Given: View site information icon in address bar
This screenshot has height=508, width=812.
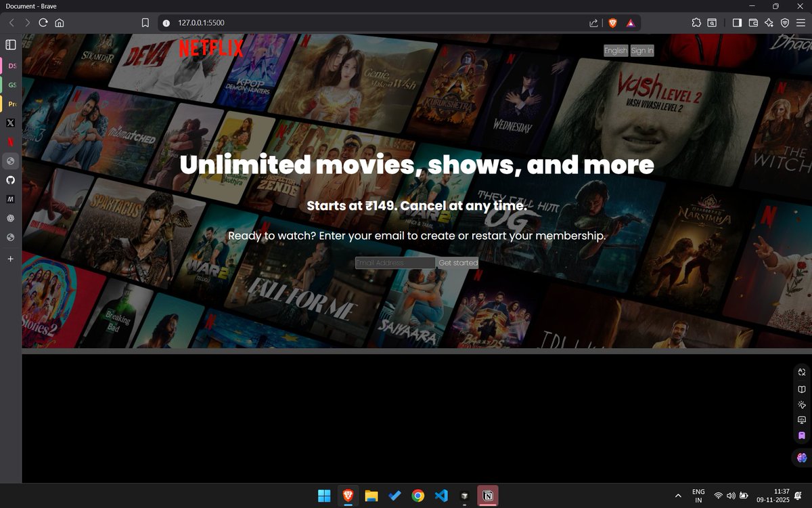Looking at the screenshot, I should click(x=166, y=22).
